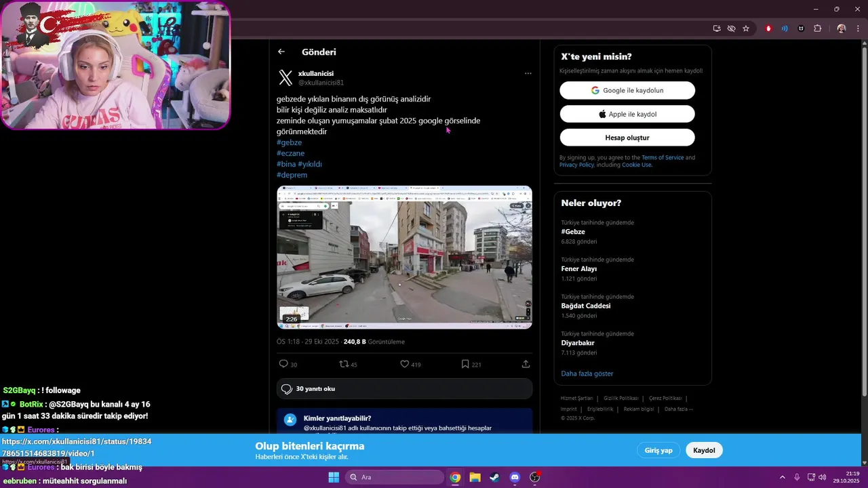Viewport: 868px width, 488px height.
Task: Open the #eczane hashtag
Action: pyautogui.click(x=290, y=153)
